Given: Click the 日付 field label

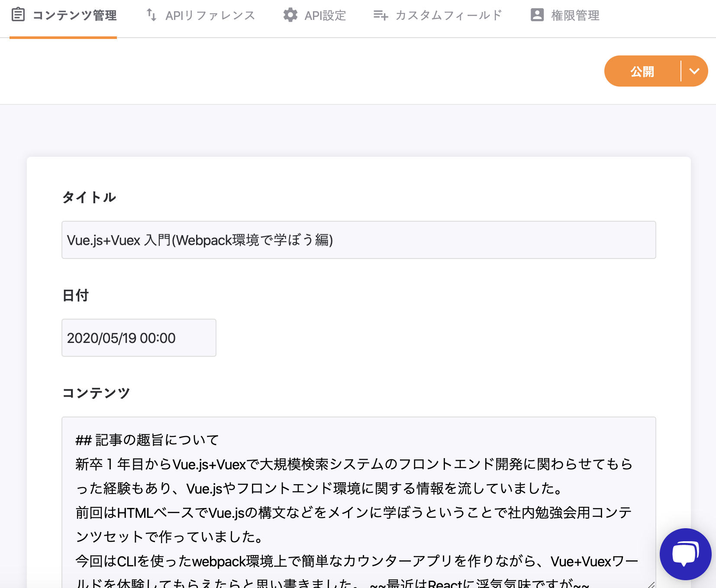Looking at the screenshot, I should (x=76, y=295).
